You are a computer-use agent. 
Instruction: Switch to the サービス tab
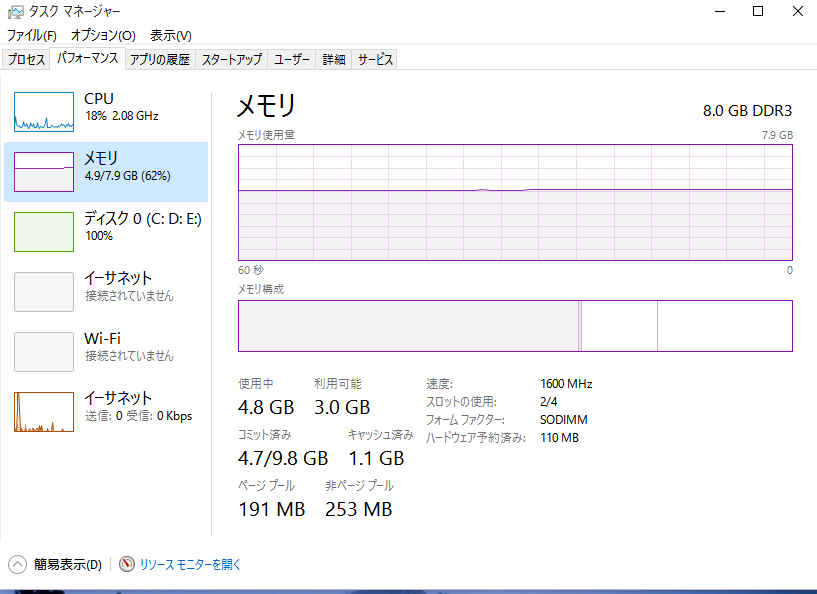point(375,59)
